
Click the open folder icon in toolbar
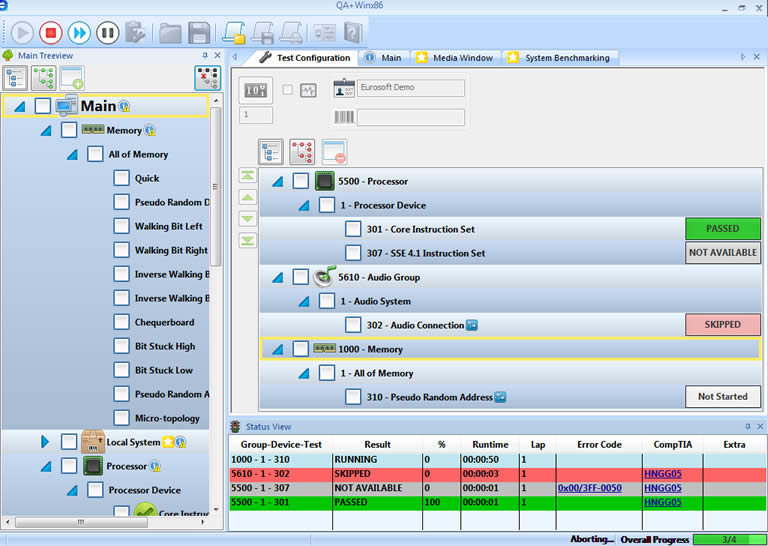point(171,32)
